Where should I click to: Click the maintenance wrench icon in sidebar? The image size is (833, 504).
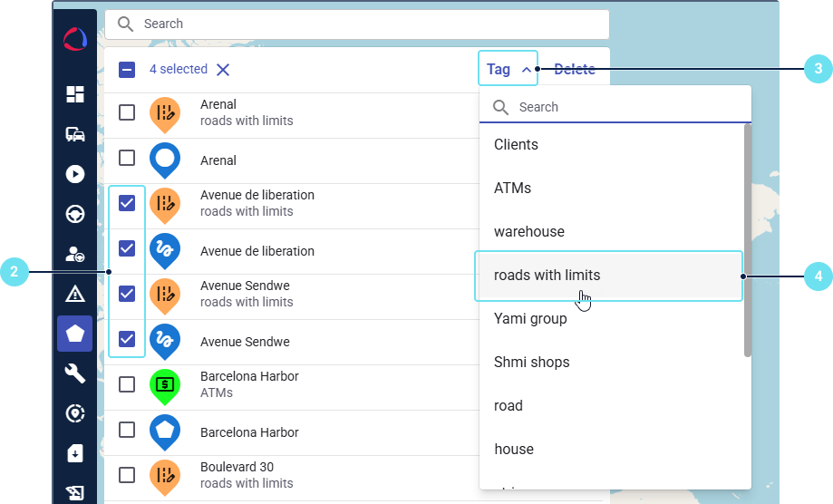click(75, 373)
